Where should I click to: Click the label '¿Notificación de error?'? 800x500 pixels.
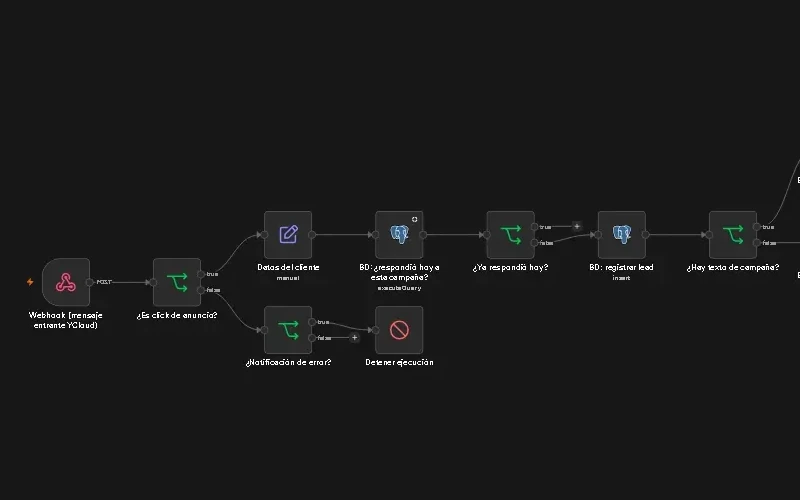(x=288, y=362)
